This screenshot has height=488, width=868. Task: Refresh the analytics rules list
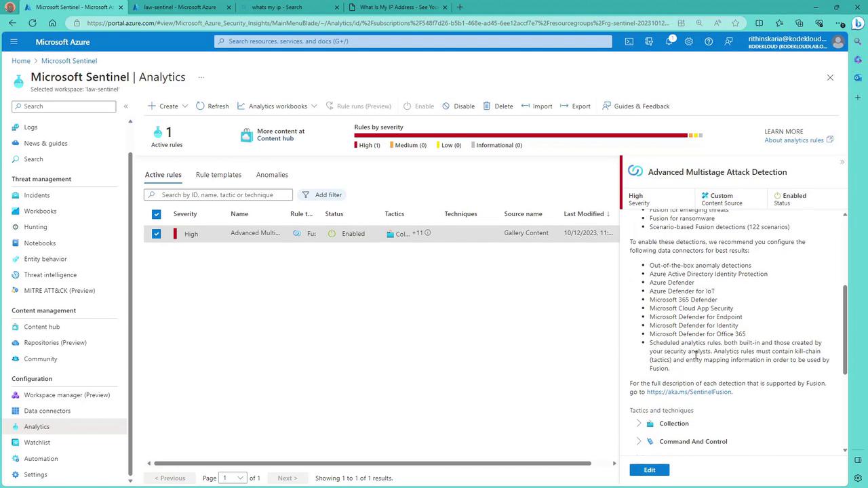(x=212, y=106)
